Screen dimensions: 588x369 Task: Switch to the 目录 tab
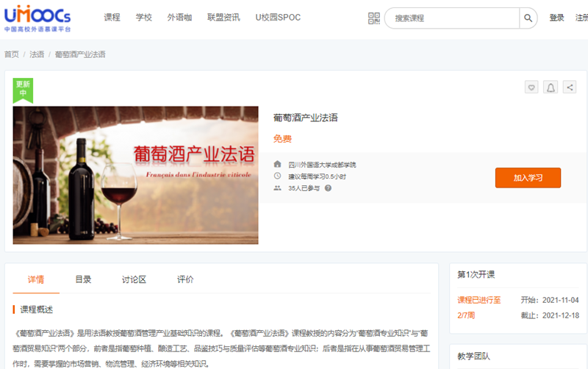click(x=83, y=279)
